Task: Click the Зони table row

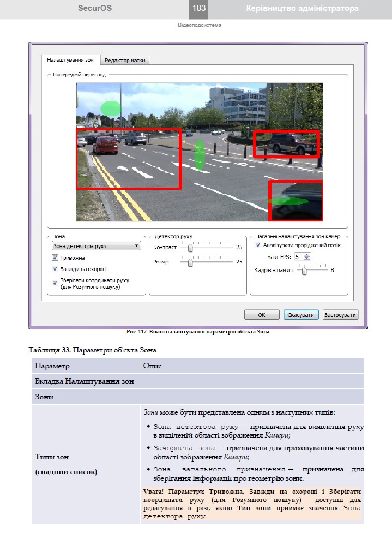Action: [198, 397]
